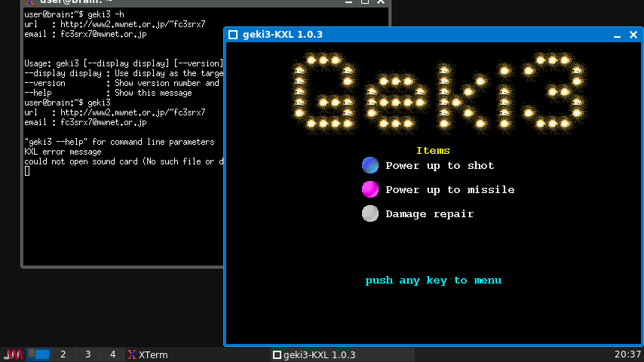
Task: Click the taskbar clock showing 20:37
Action: 627,354
